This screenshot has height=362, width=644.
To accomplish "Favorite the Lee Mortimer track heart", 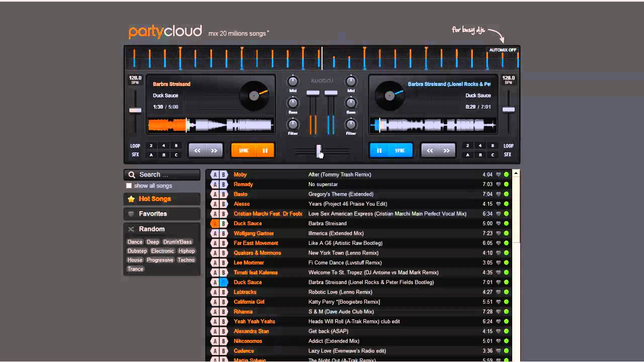I will 499,263.
